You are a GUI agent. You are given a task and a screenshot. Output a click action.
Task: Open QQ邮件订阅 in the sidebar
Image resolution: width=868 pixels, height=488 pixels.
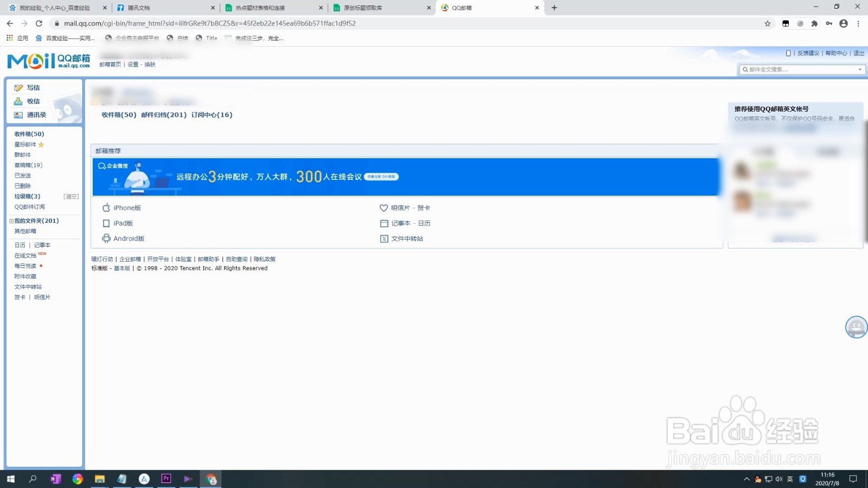(x=30, y=207)
